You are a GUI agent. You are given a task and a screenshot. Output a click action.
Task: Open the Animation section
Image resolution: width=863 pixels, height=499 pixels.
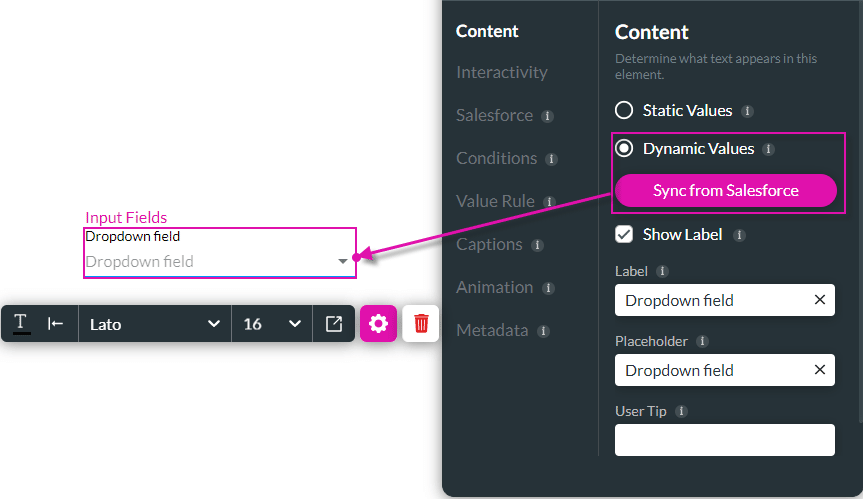(x=494, y=287)
